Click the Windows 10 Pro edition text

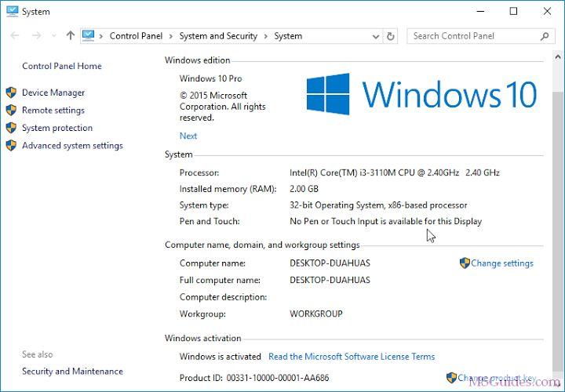coord(211,78)
